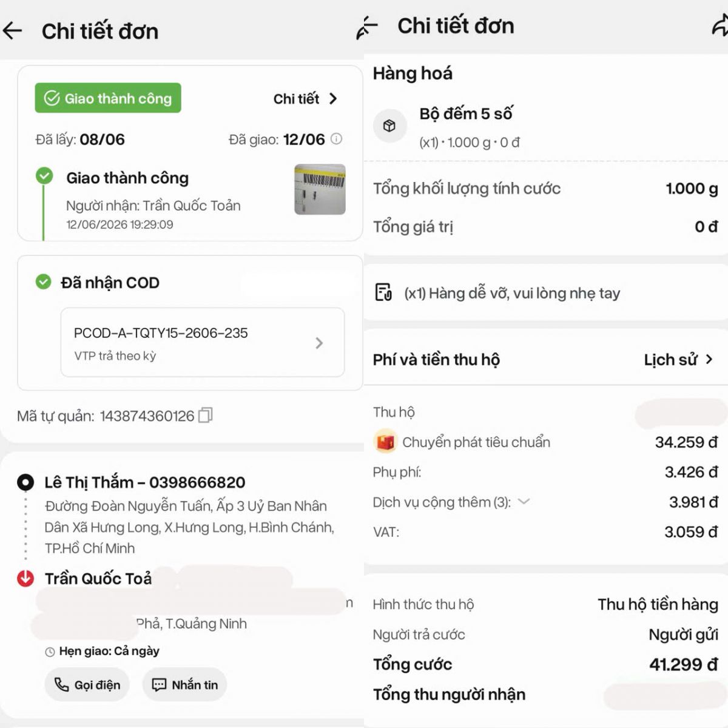Select sender Lê Thị Thắm location marker

pos(25,482)
